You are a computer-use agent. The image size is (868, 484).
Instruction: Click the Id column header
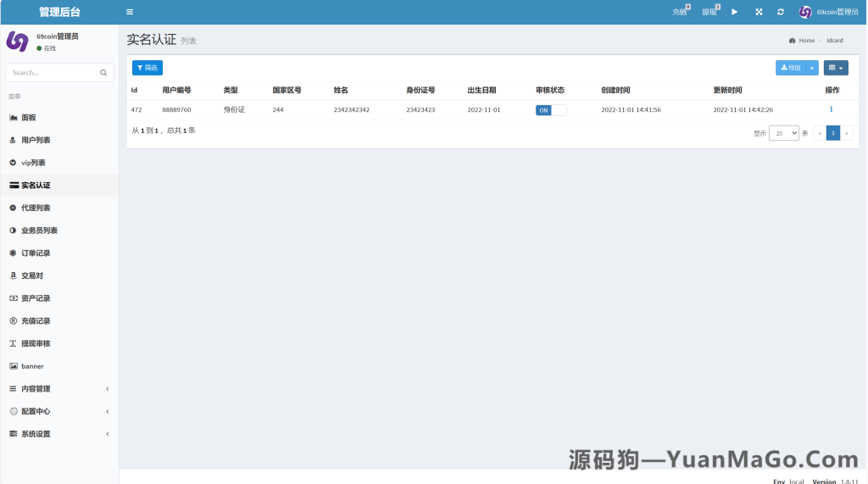tap(134, 90)
